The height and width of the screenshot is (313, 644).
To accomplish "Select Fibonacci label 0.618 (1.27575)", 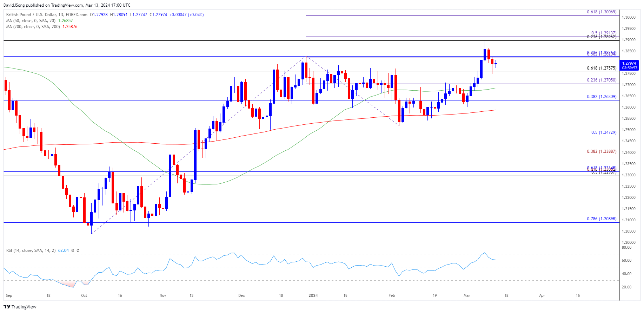I will tap(602, 68).
